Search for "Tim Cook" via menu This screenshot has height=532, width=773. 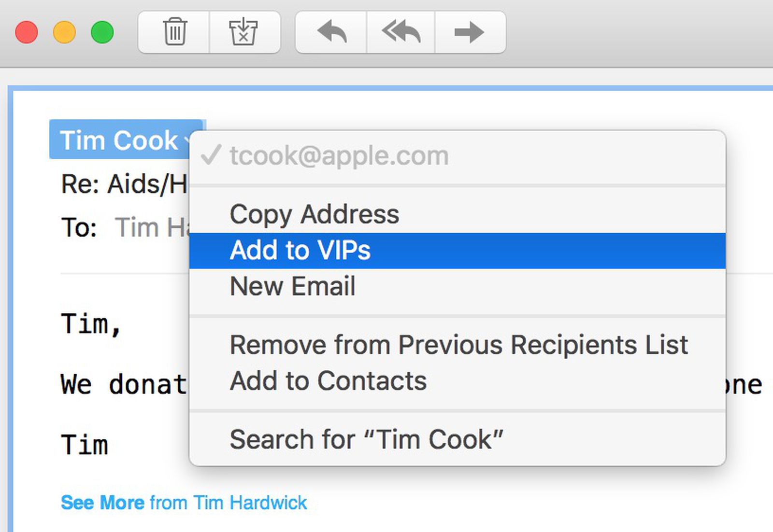pos(366,439)
